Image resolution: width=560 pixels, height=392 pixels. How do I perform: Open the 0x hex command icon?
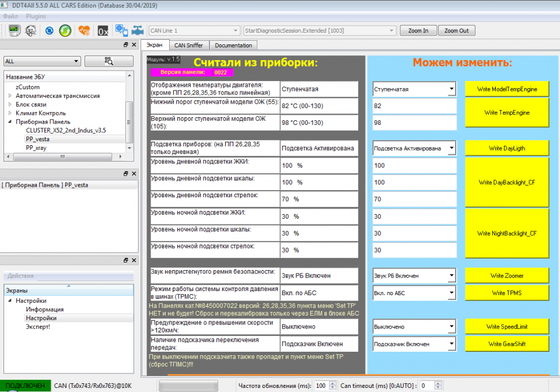103,31
